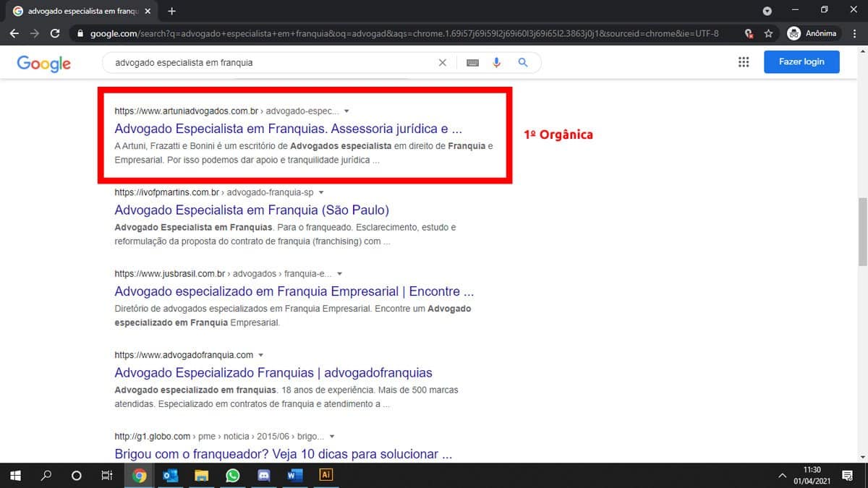
Task: Open the Windows Start menu
Action: [14, 476]
